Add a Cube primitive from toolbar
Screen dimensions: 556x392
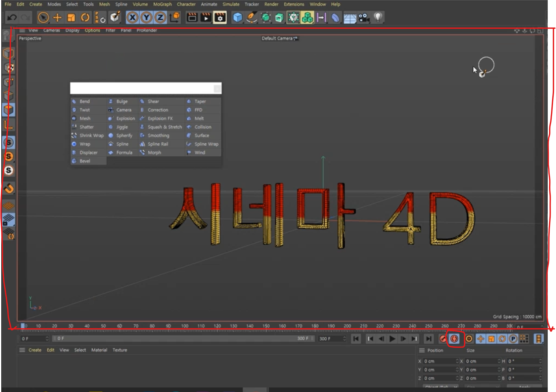click(x=237, y=17)
